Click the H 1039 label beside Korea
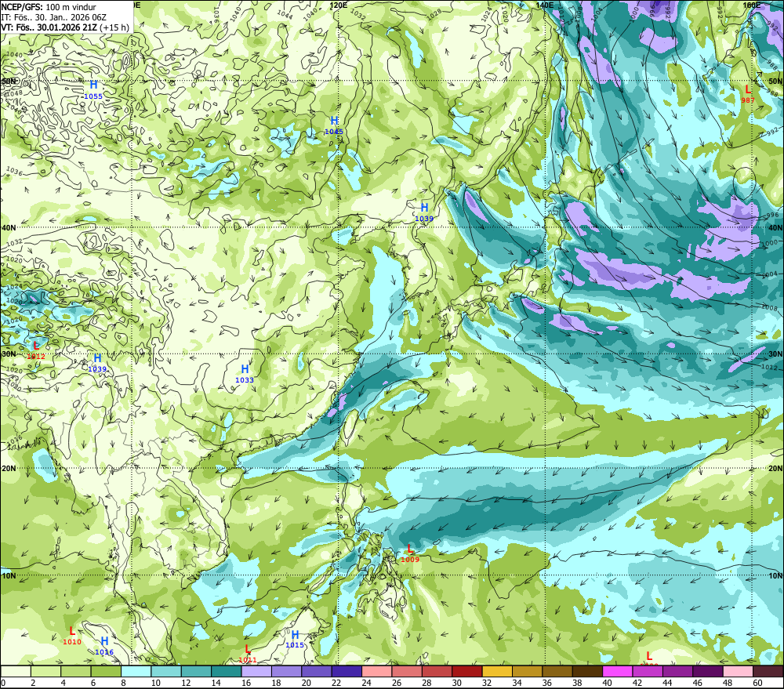 pyautogui.click(x=424, y=212)
